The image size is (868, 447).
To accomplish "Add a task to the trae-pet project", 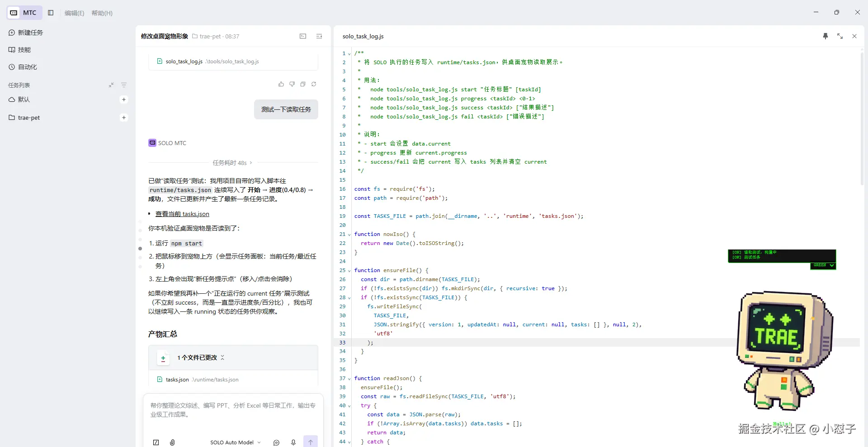I will pos(124,118).
